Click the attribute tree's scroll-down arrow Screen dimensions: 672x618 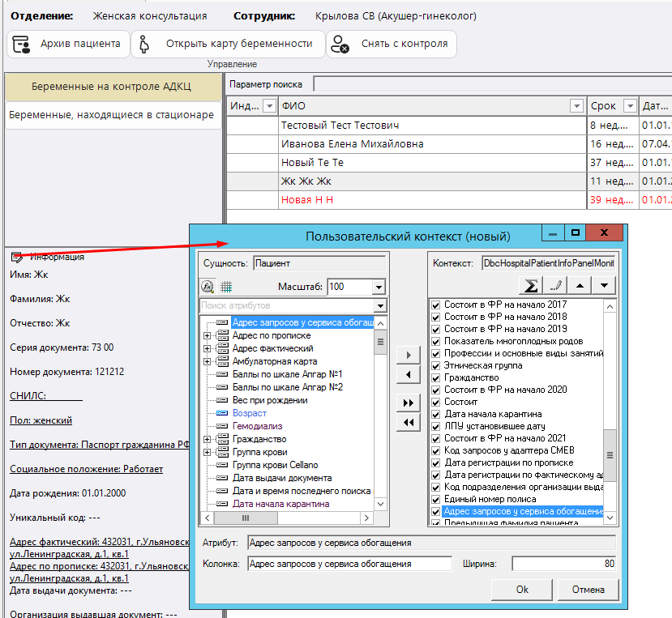tap(380, 504)
